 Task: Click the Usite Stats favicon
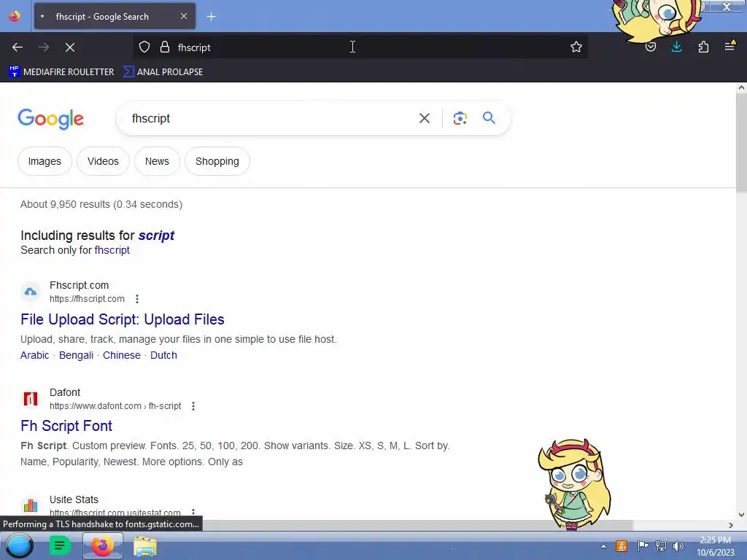(31, 506)
